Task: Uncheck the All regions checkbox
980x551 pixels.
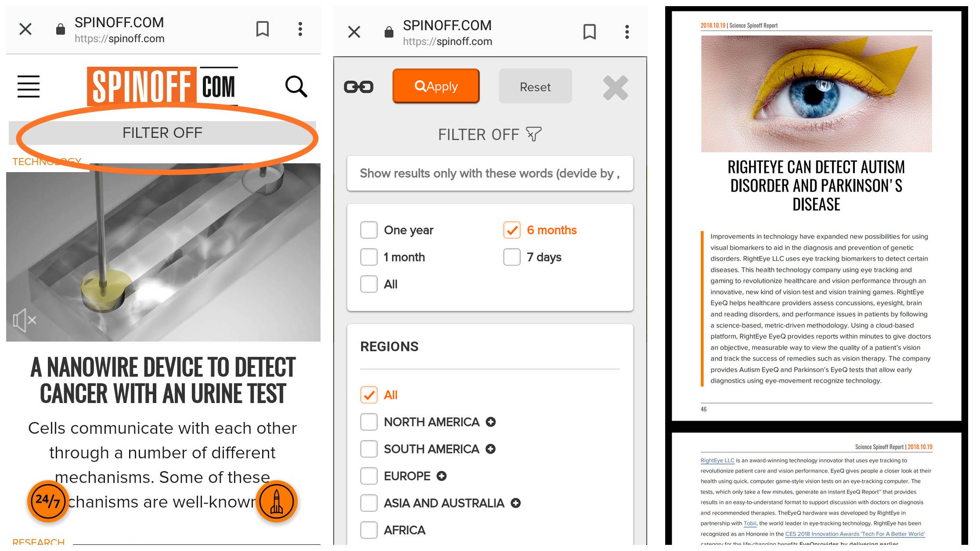Action: 369,395
